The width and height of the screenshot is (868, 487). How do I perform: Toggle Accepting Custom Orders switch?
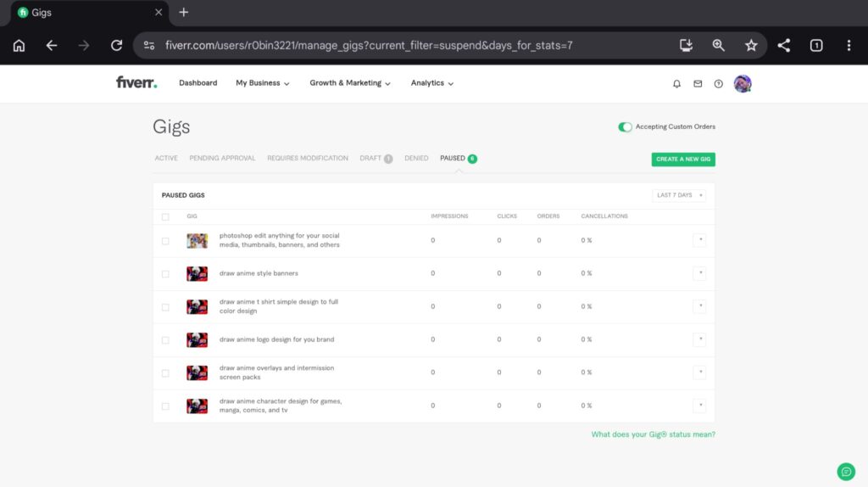coord(625,127)
